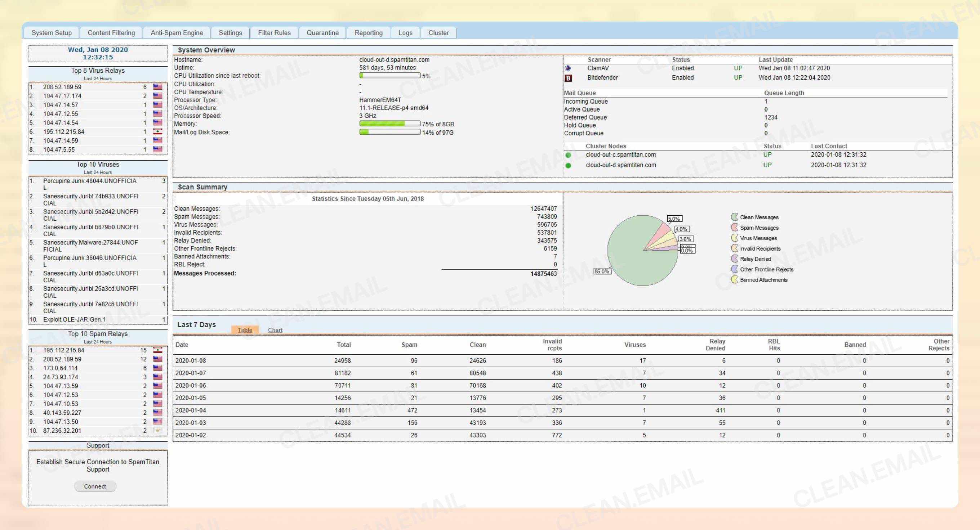Click the green status dot for cloud-out-c.spamtitan.com
Screen dimensions: 980x530
(x=569, y=155)
